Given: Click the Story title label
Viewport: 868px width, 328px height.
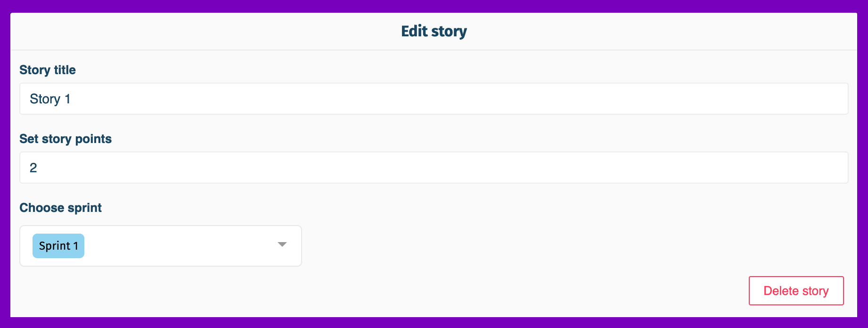Looking at the screenshot, I should coord(48,70).
